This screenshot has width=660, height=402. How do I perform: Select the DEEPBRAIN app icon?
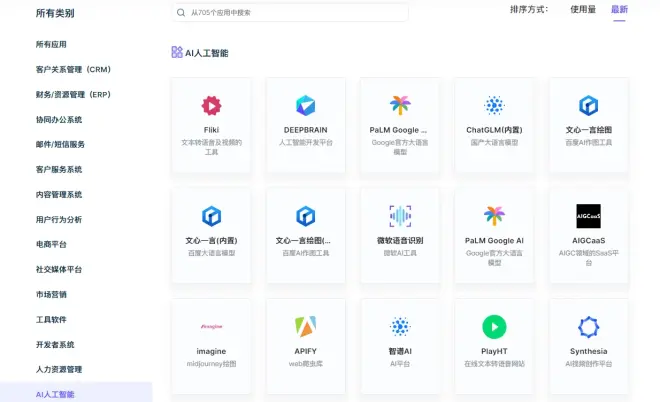tap(306, 106)
